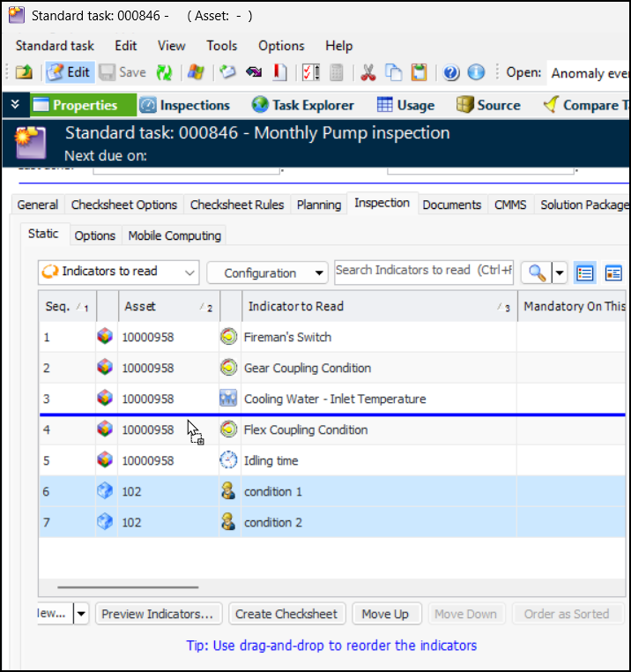
Task: Select the condition 1 row
Action: [x=332, y=491]
